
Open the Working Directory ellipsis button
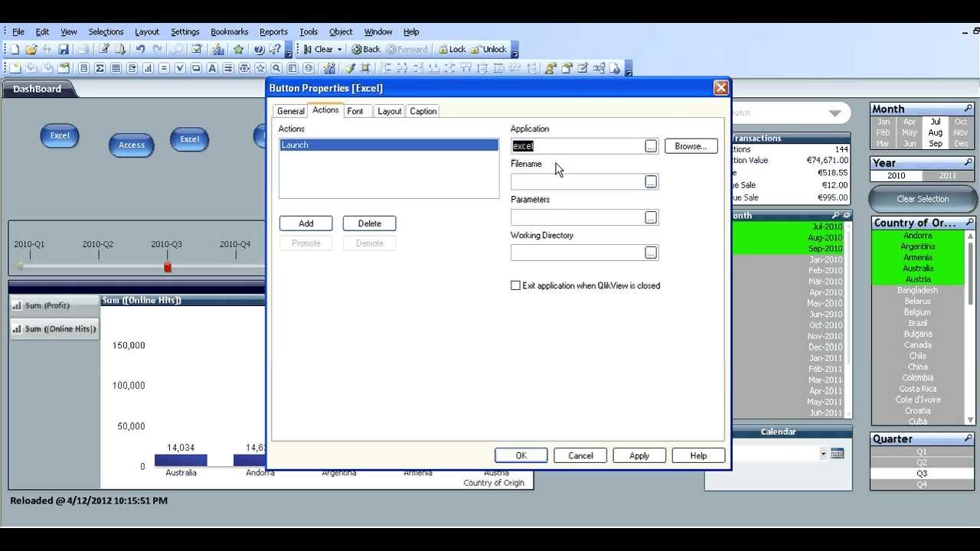coord(651,253)
